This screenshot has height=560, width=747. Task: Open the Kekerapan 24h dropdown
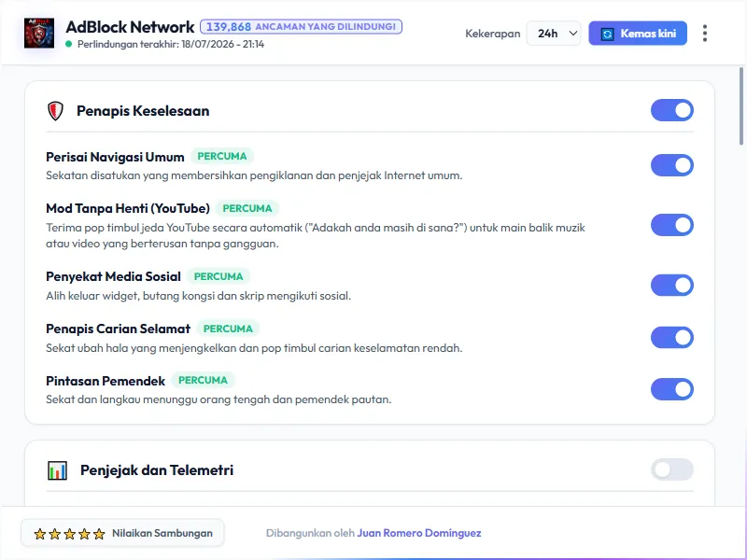coord(554,34)
